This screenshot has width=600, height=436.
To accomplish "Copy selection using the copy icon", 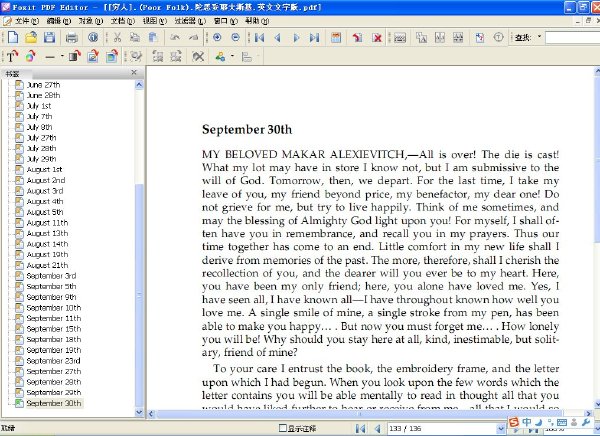I will coord(135,38).
